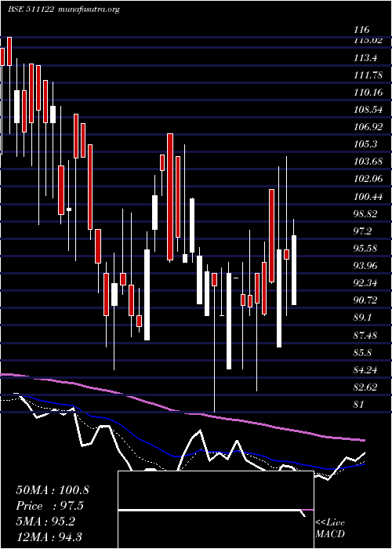Click the munafasutra.org label

tap(89, 9)
